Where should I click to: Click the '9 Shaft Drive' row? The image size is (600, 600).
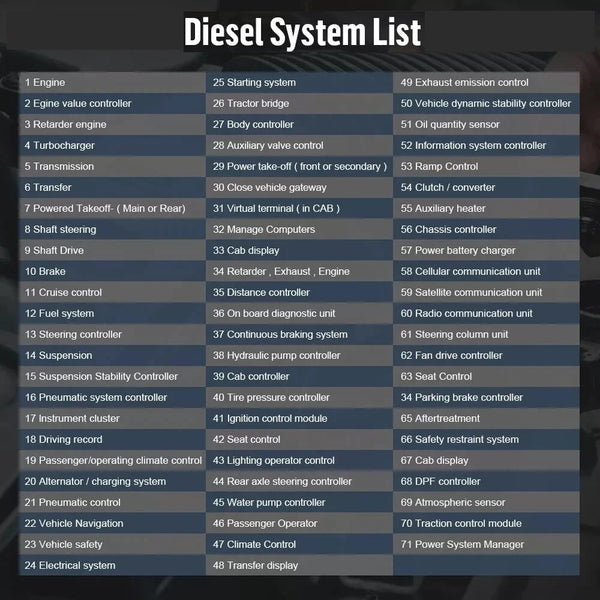112,251
